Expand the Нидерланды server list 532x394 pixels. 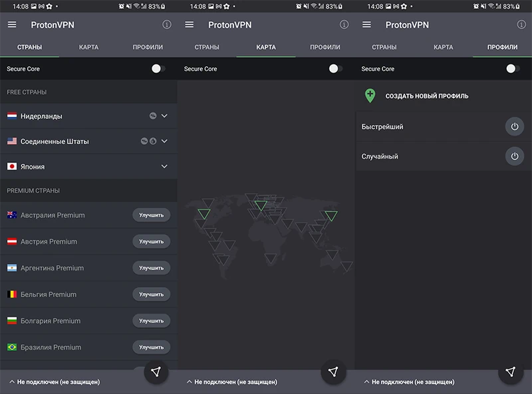coord(164,115)
